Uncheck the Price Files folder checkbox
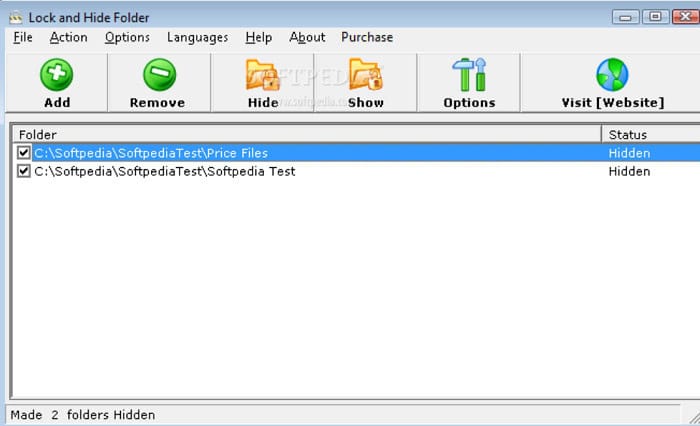This screenshot has width=700, height=426. pos(24,153)
